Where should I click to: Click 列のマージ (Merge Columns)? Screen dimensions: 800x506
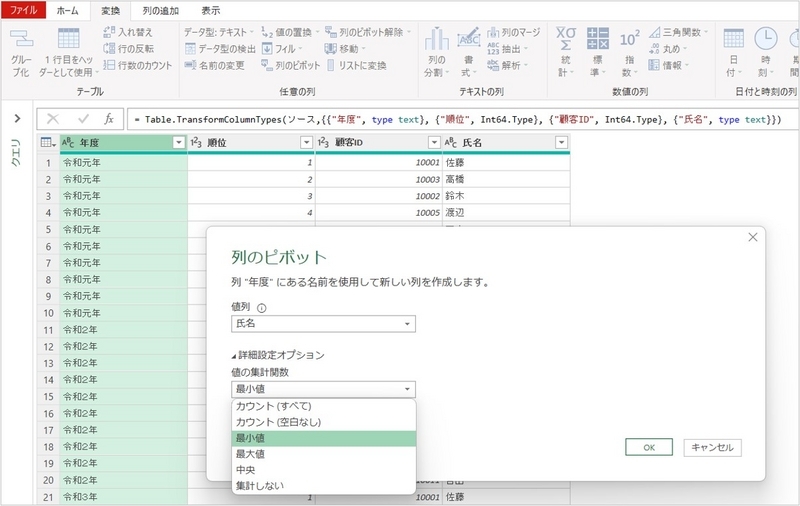(x=513, y=32)
